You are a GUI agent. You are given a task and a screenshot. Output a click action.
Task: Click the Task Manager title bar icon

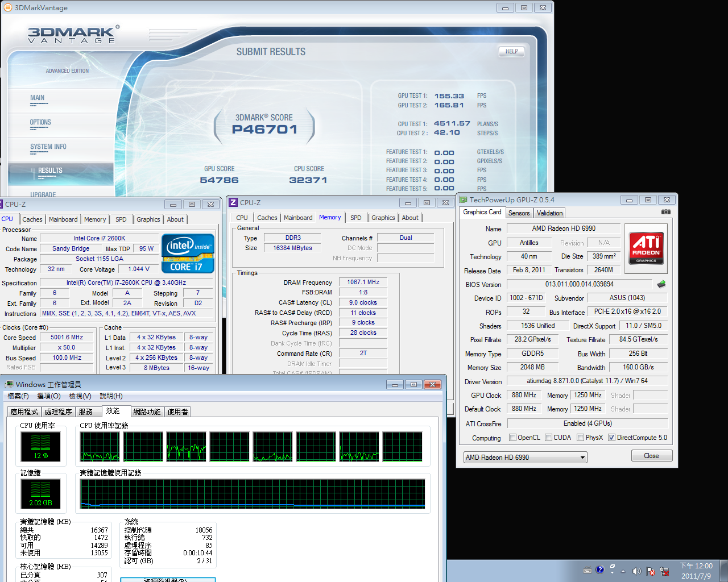(x=9, y=384)
